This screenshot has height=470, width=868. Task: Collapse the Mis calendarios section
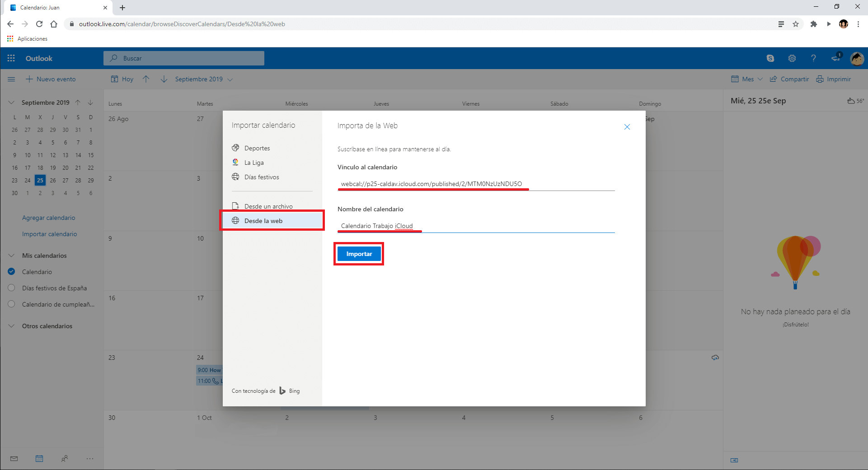coord(11,256)
